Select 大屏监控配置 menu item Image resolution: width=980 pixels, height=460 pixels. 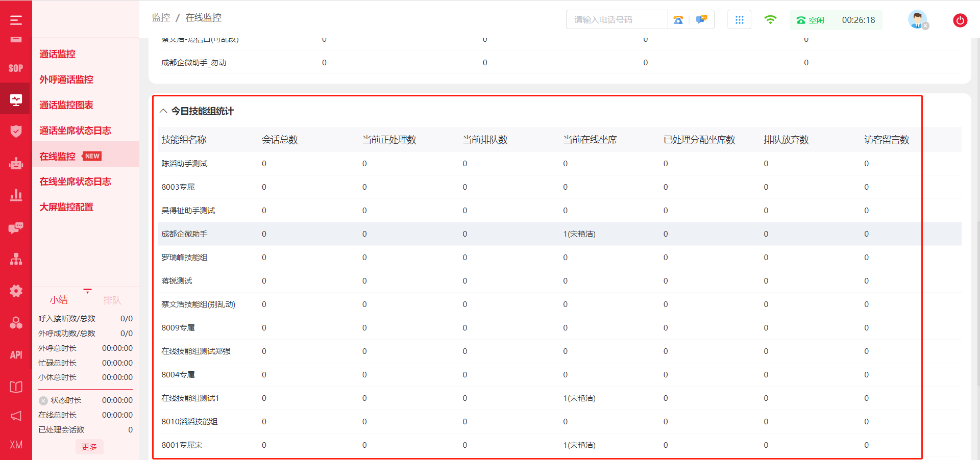pyautogui.click(x=66, y=207)
